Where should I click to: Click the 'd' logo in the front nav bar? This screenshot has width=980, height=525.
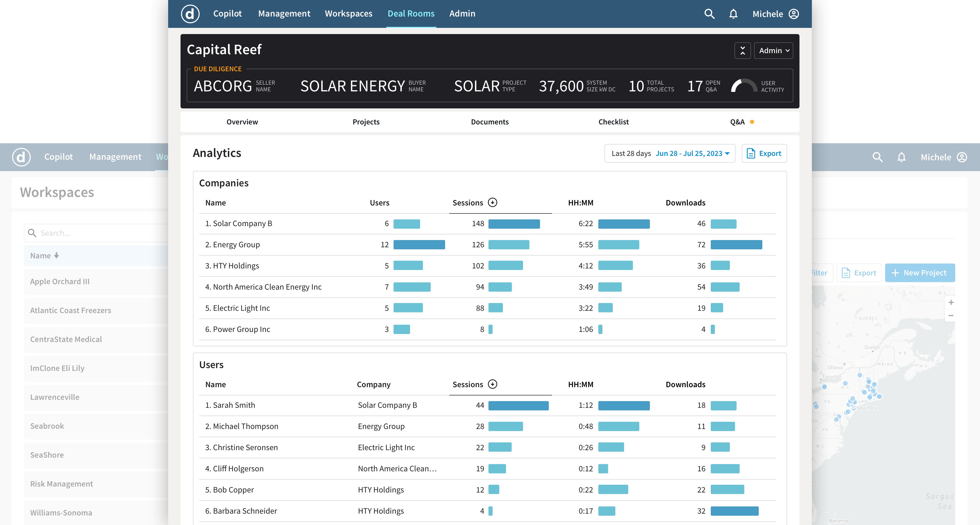click(190, 14)
